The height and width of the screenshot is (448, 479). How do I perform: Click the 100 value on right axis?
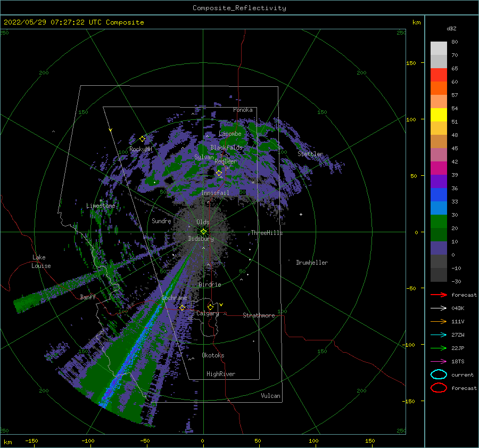(x=411, y=119)
